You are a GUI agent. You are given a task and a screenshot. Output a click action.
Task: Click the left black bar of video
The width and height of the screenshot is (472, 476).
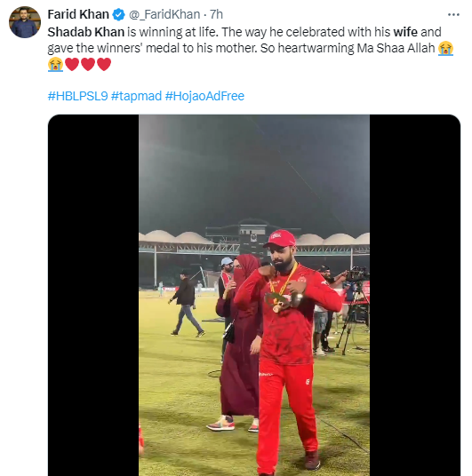pyautogui.click(x=93, y=295)
